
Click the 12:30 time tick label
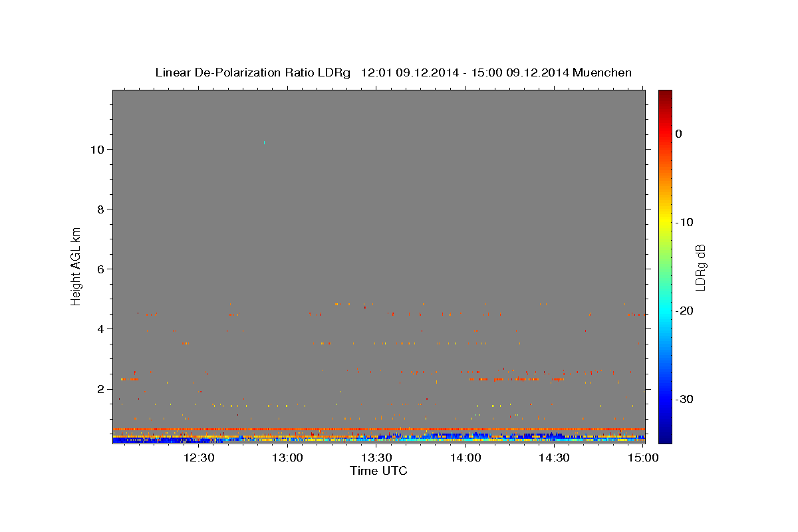pos(198,458)
